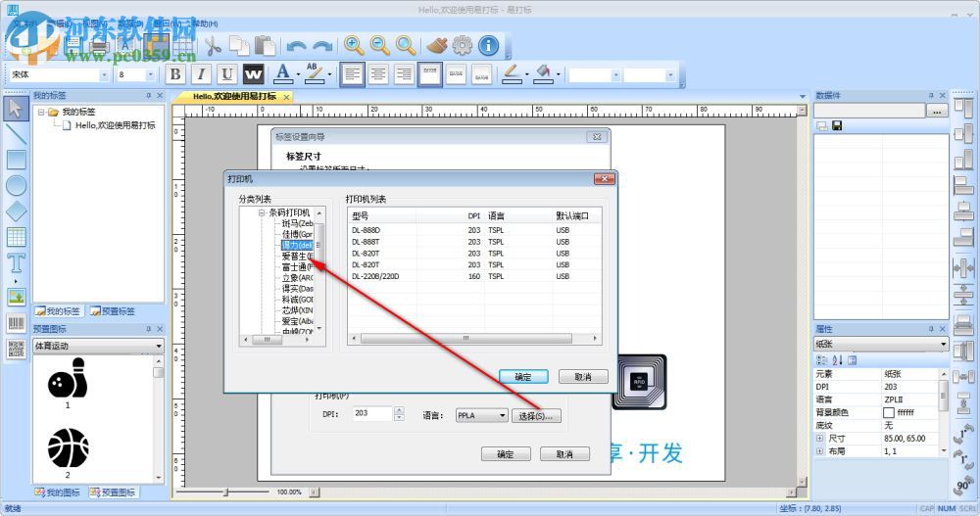Click the Cut scissors icon

tap(213, 46)
